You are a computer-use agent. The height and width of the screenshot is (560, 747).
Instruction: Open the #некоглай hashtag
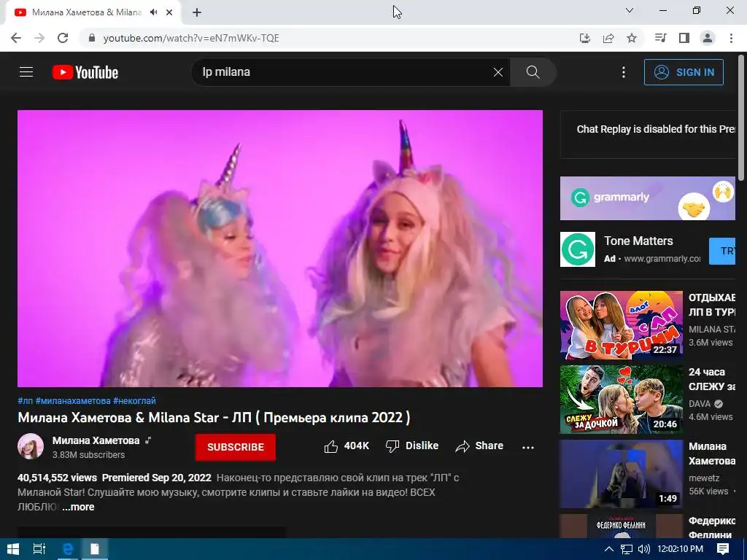pos(134,401)
